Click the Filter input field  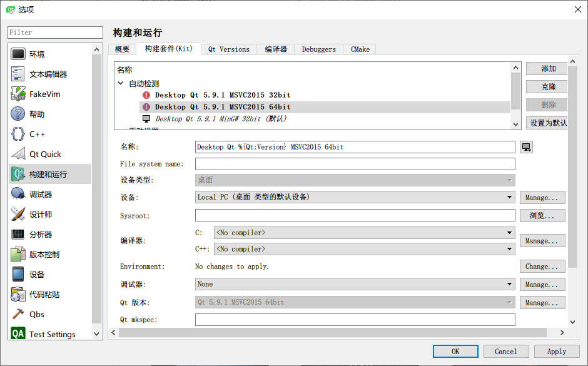(55, 33)
